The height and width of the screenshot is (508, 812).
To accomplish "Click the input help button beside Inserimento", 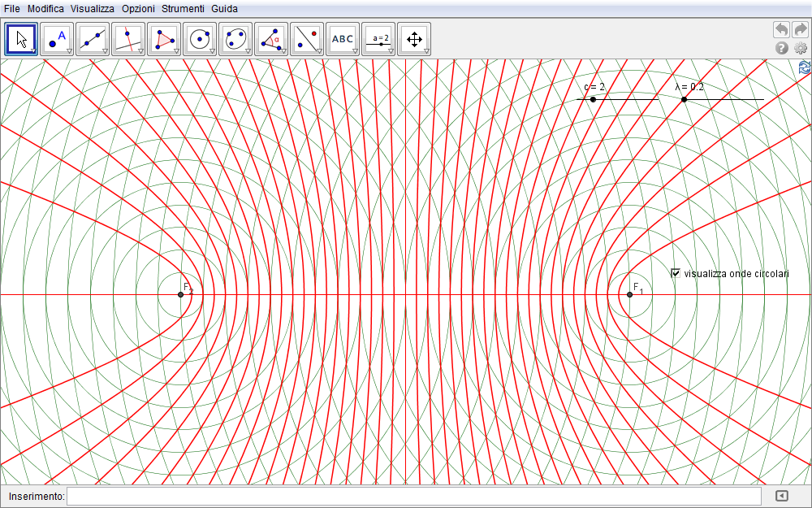I will pyautogui.click(x=781, y=496).
